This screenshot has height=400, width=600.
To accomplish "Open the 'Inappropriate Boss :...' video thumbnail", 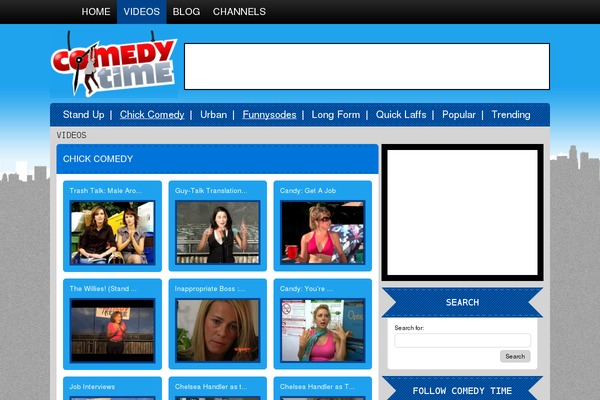I will click(x=218, y=331).
